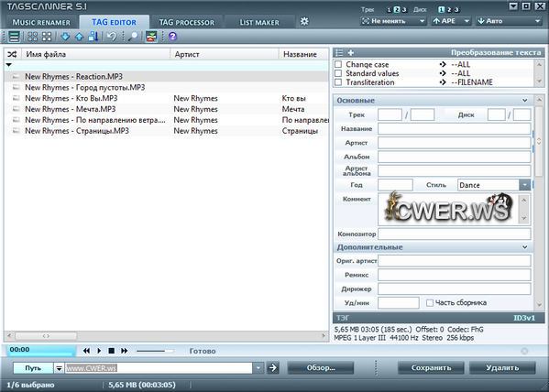Sort by Имя файла column header
Viewport: 549px width, 392px height.
[x=96, y=54]
